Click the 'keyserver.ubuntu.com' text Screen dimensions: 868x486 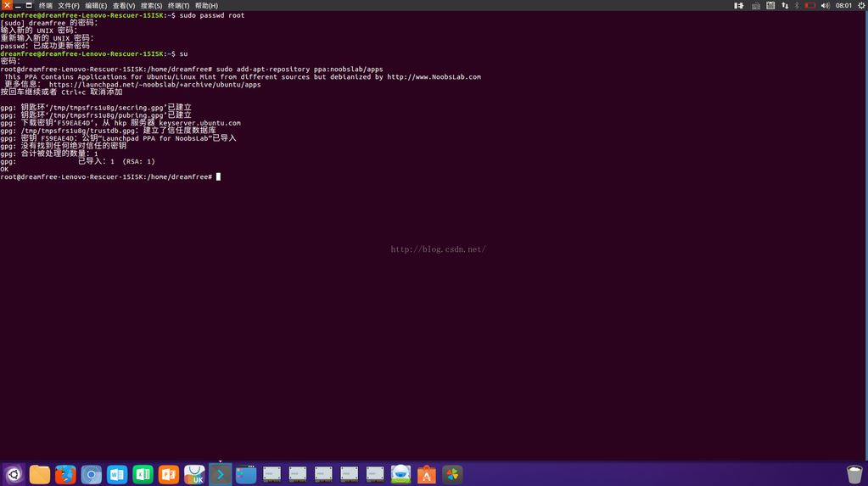pyautogui.click(x=200, y=123)
